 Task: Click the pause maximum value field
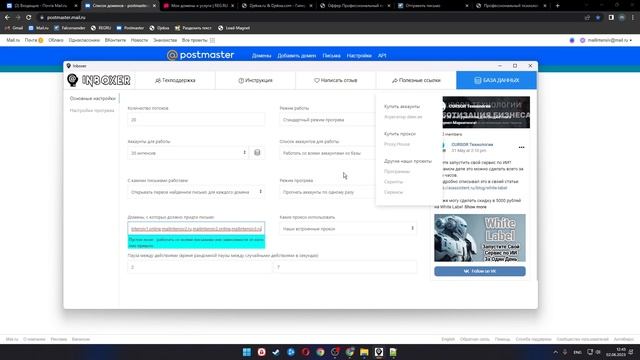pyautogui.click(x=345, y=267)
